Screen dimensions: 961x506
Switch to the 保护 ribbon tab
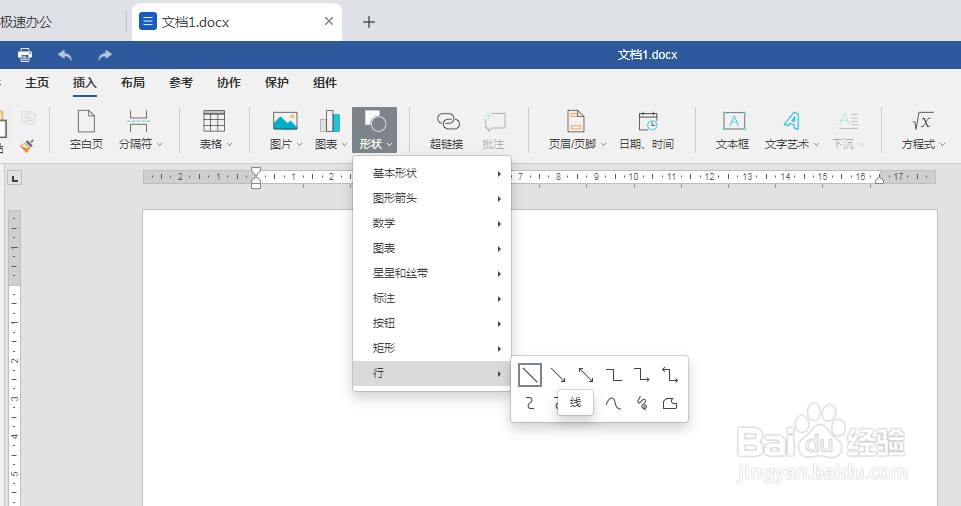coord(276,83)
